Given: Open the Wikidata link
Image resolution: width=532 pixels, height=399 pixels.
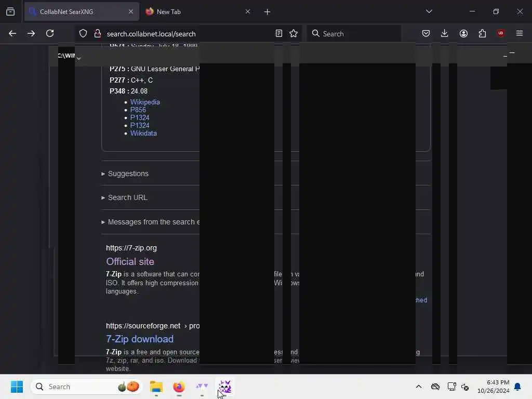Looking at the screenshot, I should [143, 134].
